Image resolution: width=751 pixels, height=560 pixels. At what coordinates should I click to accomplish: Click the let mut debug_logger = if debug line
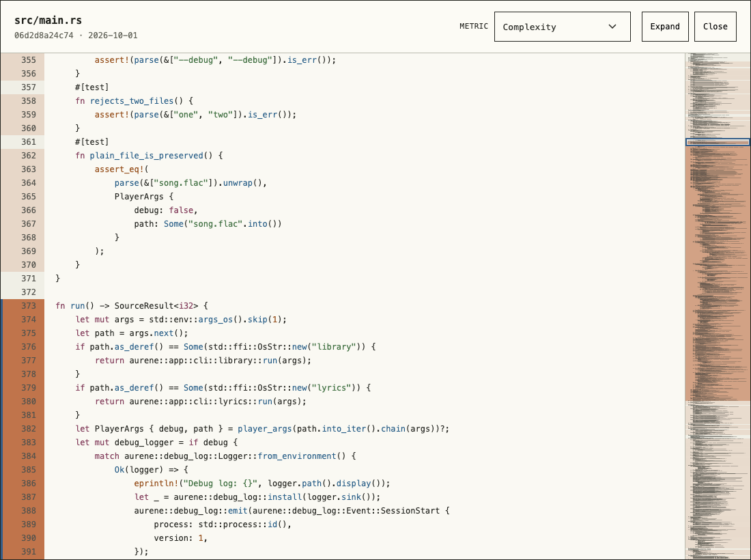pos(156,442)
